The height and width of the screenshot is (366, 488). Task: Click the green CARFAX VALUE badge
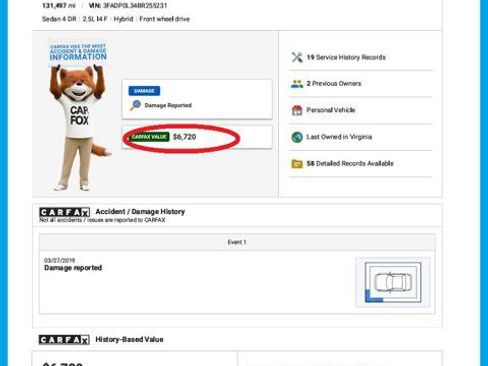pos(149,137)
